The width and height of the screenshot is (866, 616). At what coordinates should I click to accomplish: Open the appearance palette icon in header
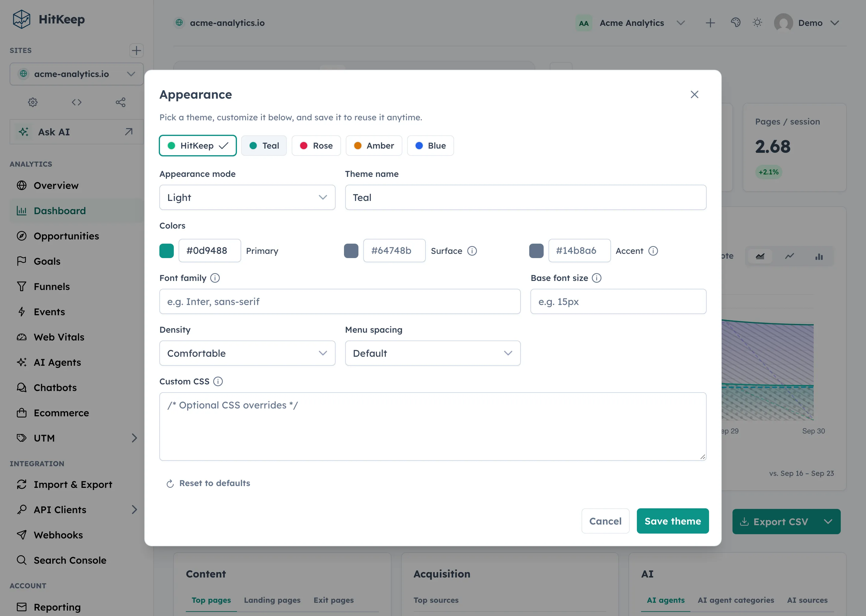735,23
